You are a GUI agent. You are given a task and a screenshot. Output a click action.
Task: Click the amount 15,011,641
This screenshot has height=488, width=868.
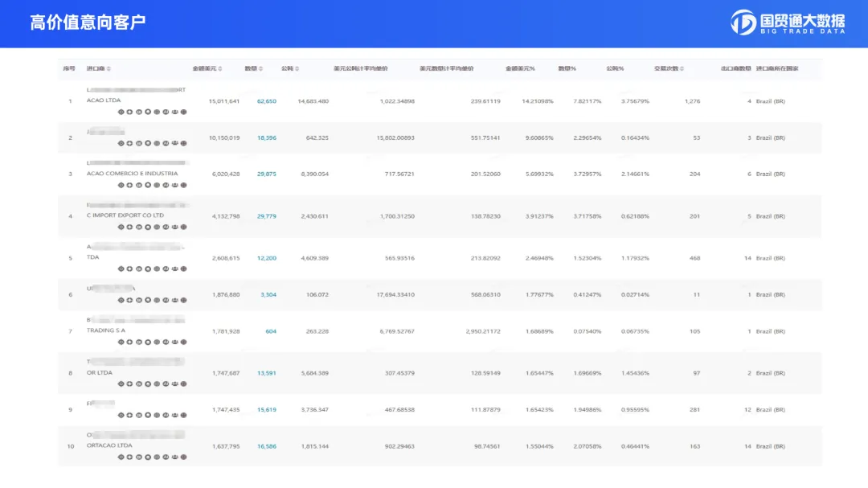tap(224, 101)
